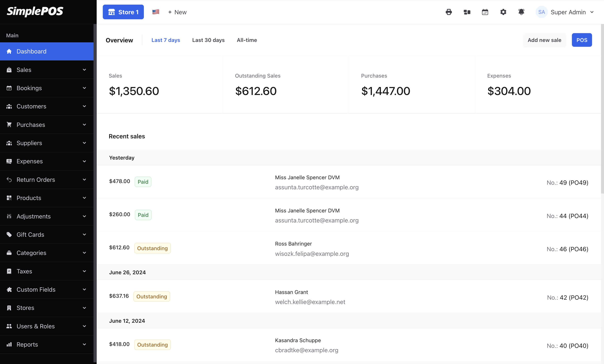Click the US flag language icon
Image resolution: width=604 pixels, height=364 pixels.
coord(156,12)
